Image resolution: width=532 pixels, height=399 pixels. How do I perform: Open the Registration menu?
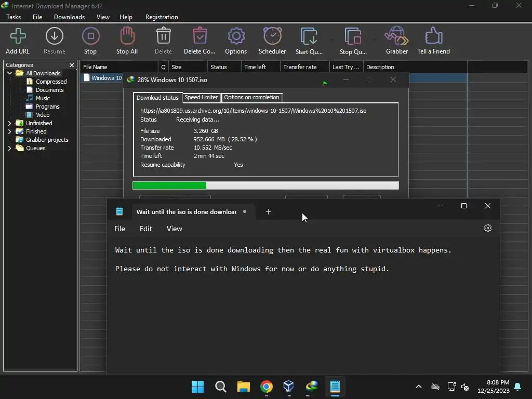(162, 17)
